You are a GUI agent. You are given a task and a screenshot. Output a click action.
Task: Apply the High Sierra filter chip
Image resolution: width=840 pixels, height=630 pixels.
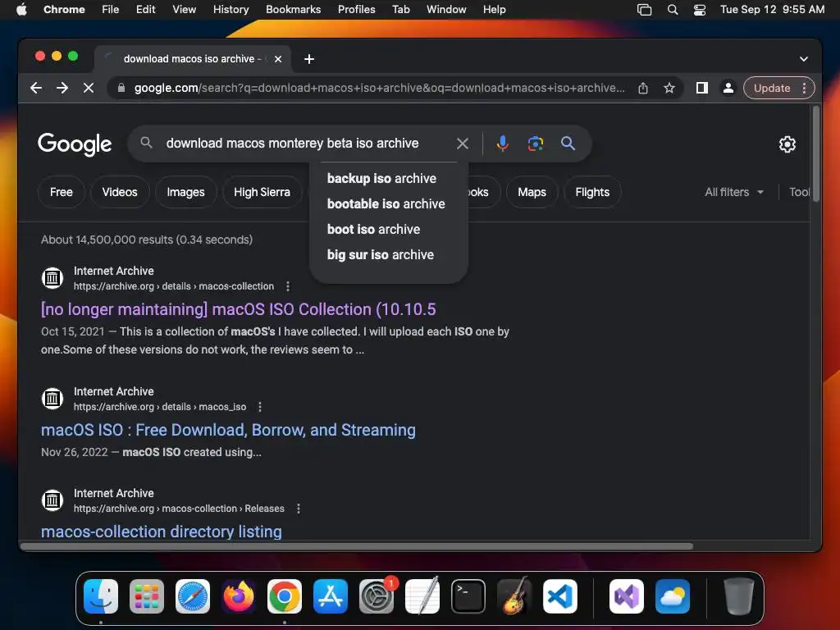[262, 192]
